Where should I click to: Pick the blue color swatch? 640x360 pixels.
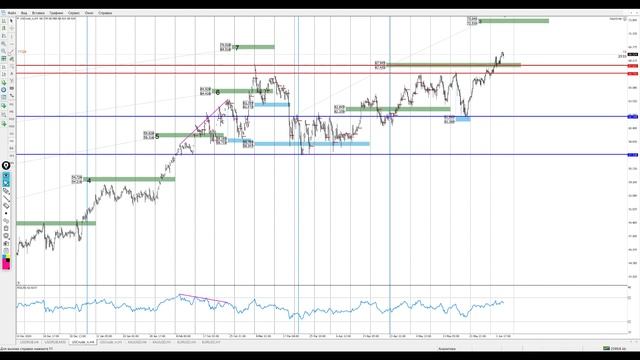pos(4,256)
